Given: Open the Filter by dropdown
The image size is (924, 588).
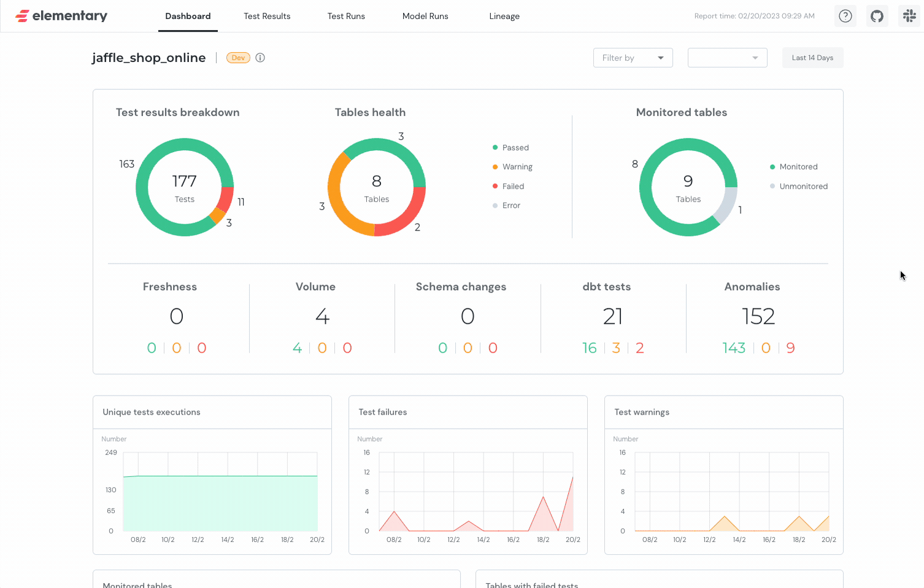Looking at the screenshot, I should click(633, 57).
